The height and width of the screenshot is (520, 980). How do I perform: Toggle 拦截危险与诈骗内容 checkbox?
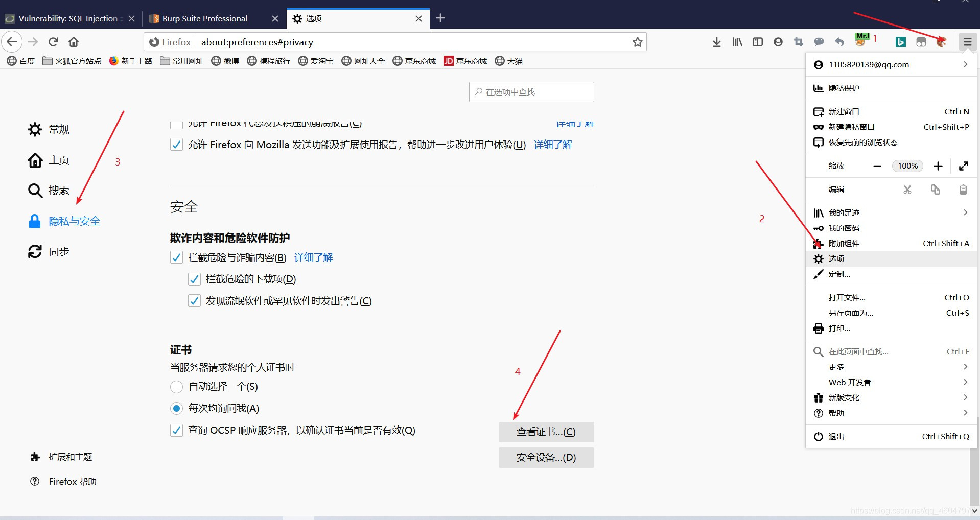[x=176, y=257]
